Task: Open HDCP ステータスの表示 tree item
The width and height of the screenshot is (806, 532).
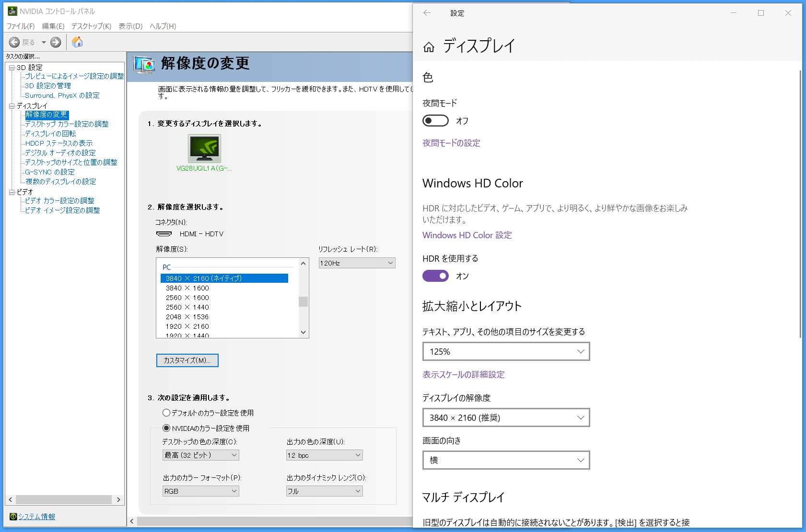Action: click(x=59, y=143)
